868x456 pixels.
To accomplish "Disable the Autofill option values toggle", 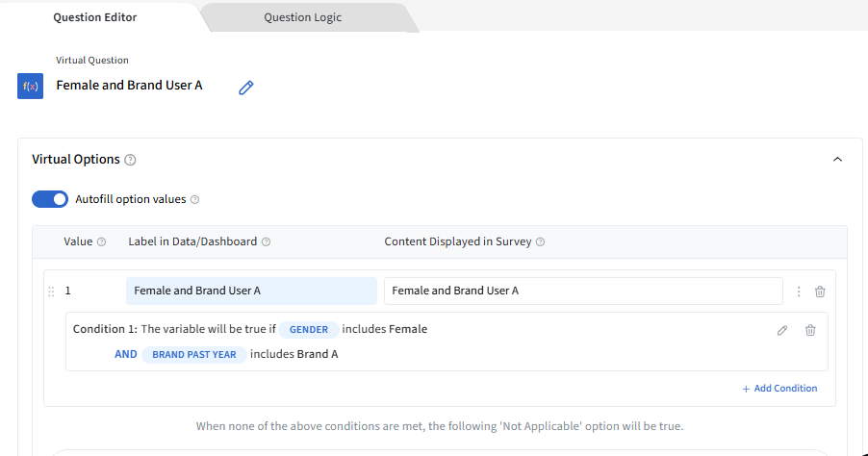I will (50, 199).
